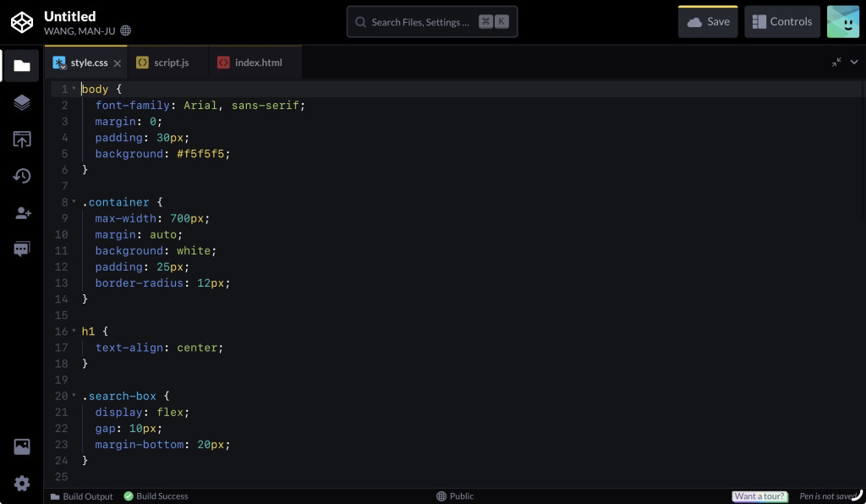The height and width of the screenshot is (504, 866).
Task: Open the Files panel folder icon
Action: (22, 66)
